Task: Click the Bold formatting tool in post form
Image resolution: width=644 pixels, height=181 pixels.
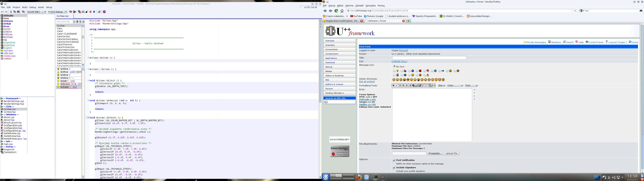Action: click(x=393, y=85)
